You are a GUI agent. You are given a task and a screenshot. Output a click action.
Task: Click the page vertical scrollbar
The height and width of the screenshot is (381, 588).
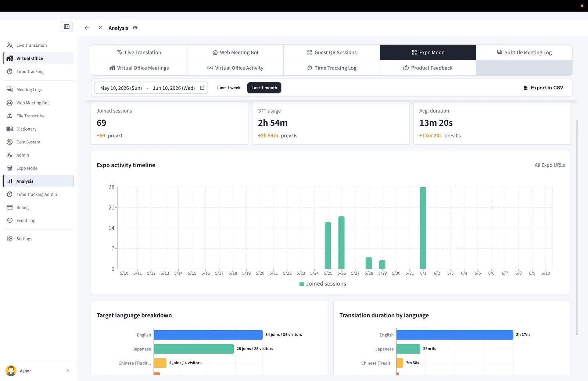pos(577,228)
